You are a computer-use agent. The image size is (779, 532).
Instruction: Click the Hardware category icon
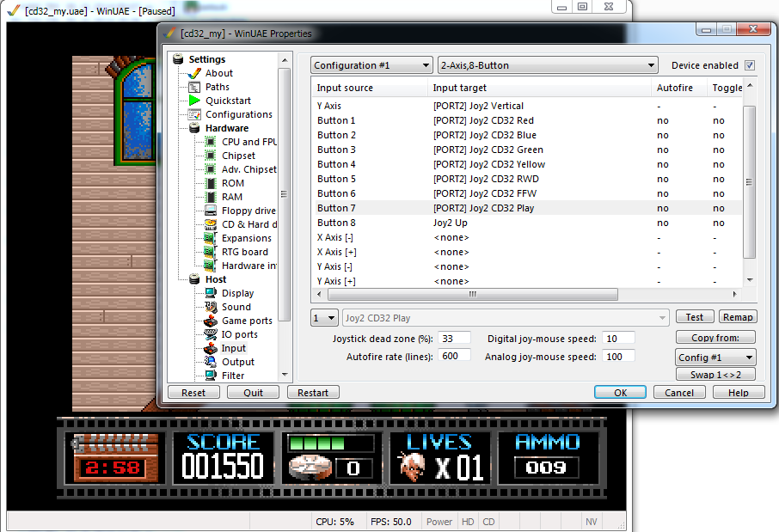point(194,128)
